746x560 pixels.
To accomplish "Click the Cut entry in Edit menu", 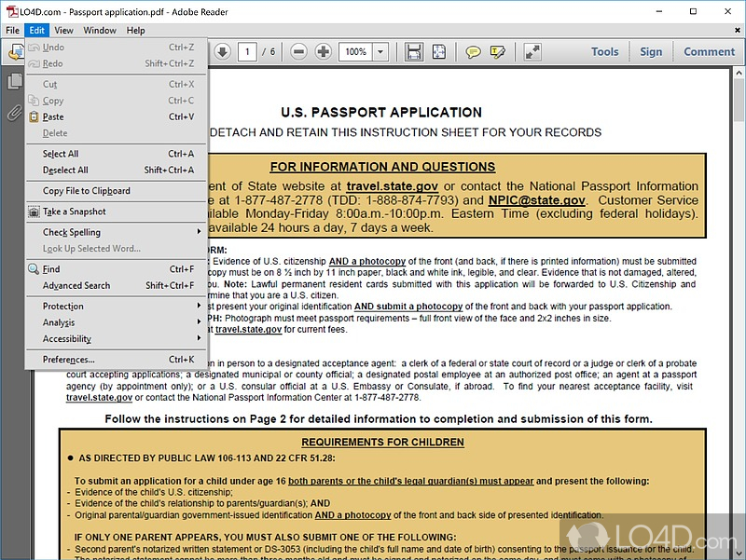I will 117,84.
